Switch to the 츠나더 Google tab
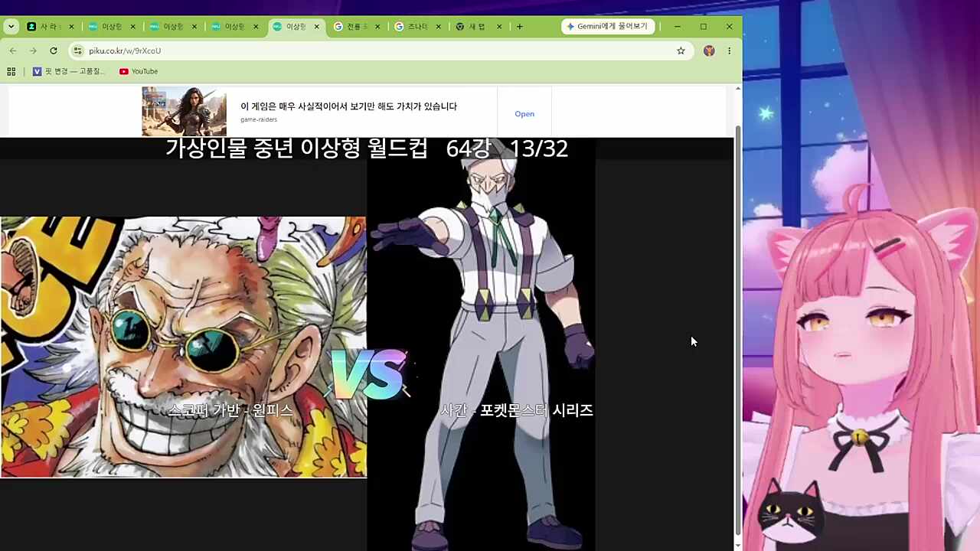This screenshot has width=980, height=551. (x=419, y=26)
